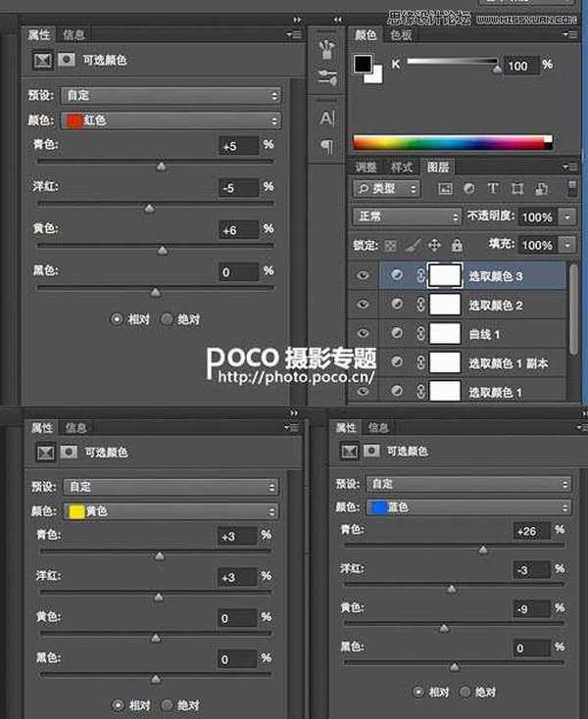Click adjustment icon in red 可选颜色 panel
Screen dimensions: 588x719
[x=43, y=60]
